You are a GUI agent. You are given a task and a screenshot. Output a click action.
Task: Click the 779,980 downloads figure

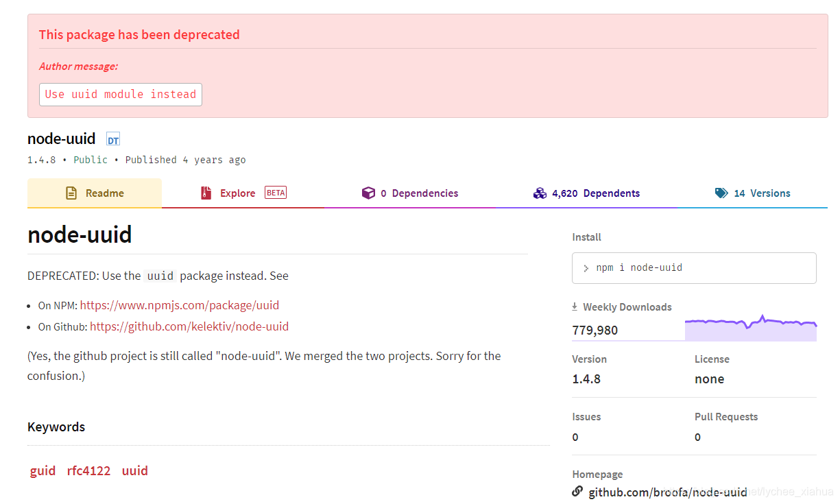(595, 331)
